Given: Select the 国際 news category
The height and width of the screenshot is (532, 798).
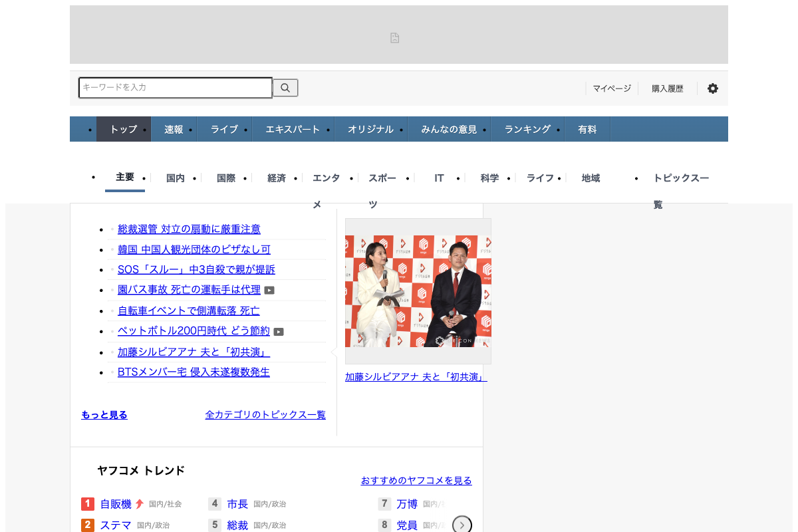Looking at the screenshot, I should pyautogui.click(x=226, y=178).
